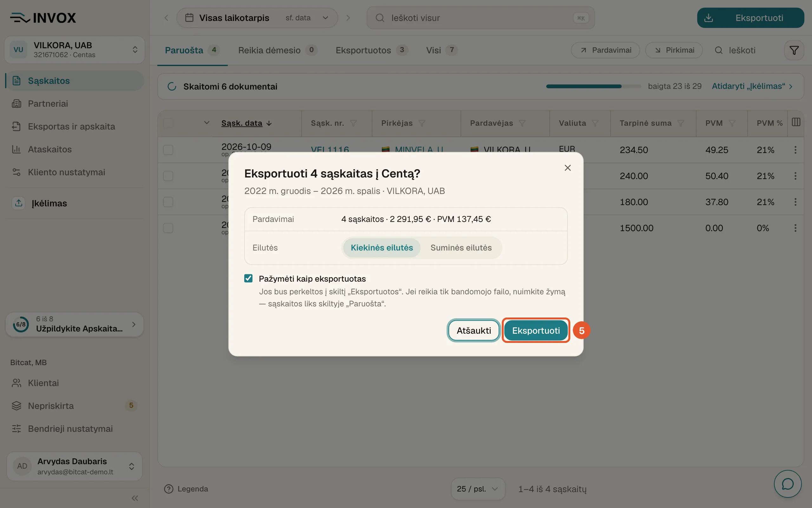Open Ataskaitos reports in sidebar

[x=75, y=149]
